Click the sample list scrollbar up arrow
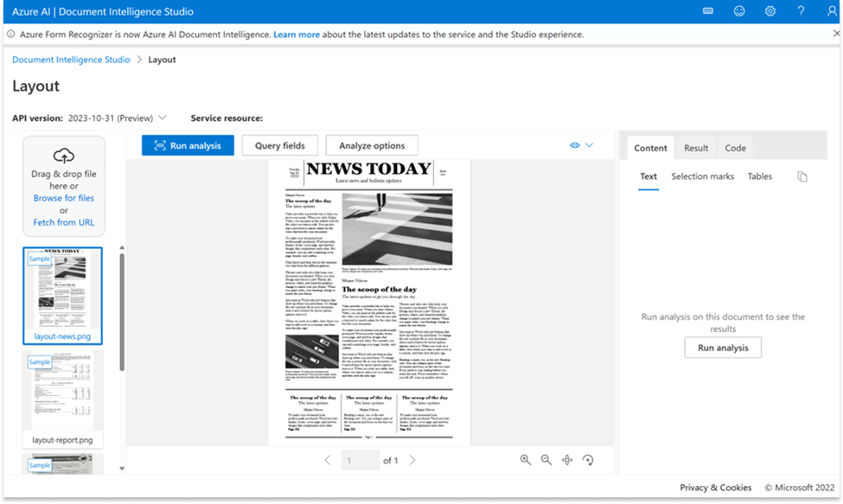The image size is (843, 504). [x=122, y=248]
